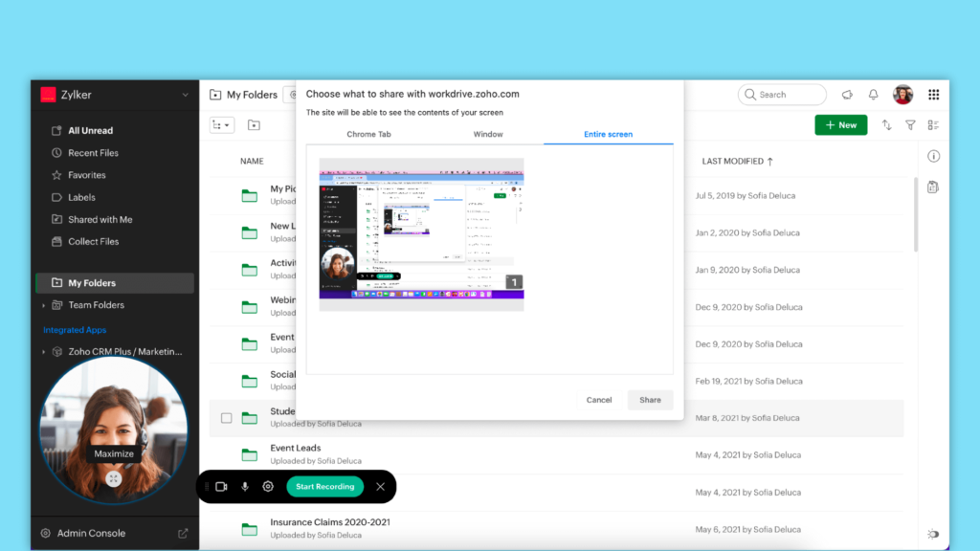Mute the microphone in recording bar

pos(245,487)
